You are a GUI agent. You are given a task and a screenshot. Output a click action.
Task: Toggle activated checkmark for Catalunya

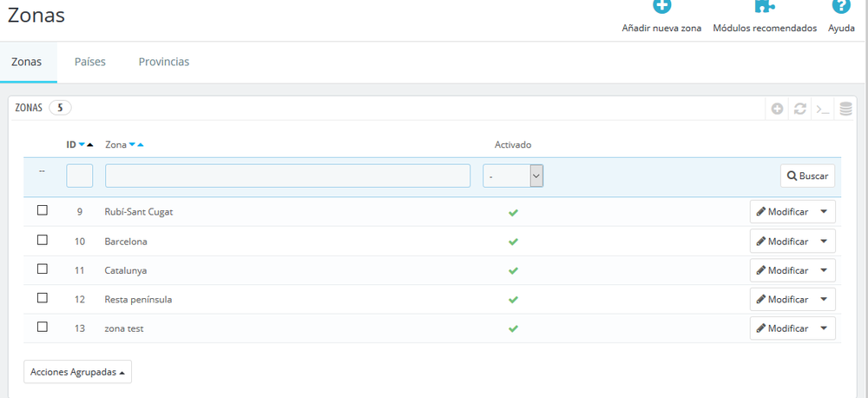point(513,270)
